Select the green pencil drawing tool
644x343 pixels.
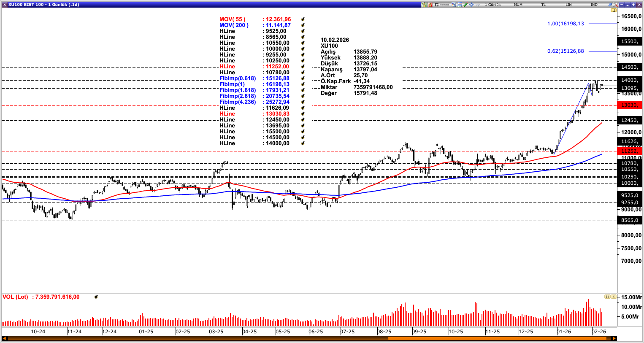click(465, 4)
